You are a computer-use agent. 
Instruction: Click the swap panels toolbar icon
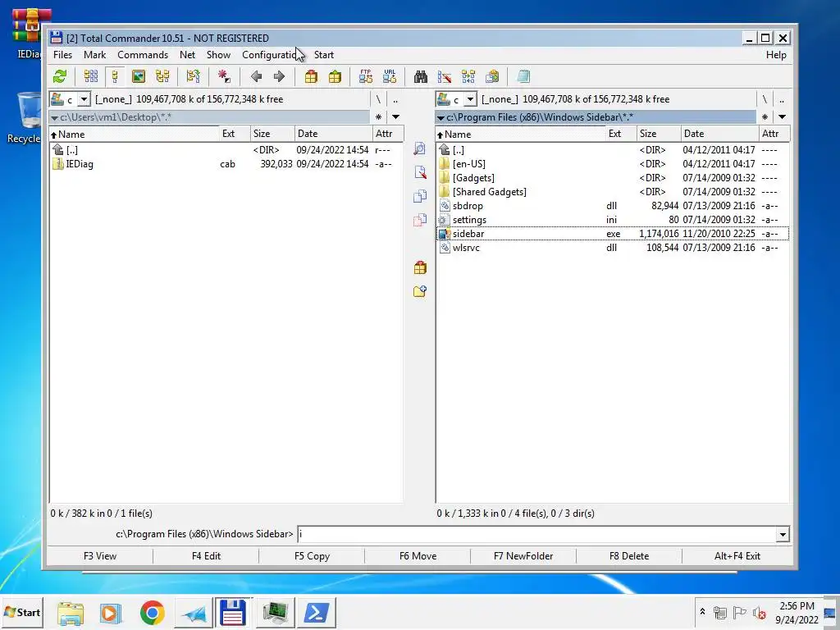[193, 76]
